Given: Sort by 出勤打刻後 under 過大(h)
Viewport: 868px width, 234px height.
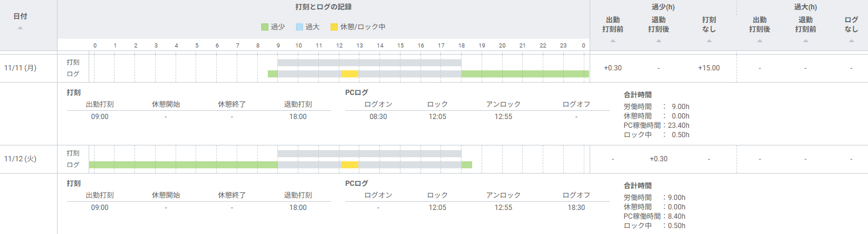Looking at the screenshot, I should (759, 41).
